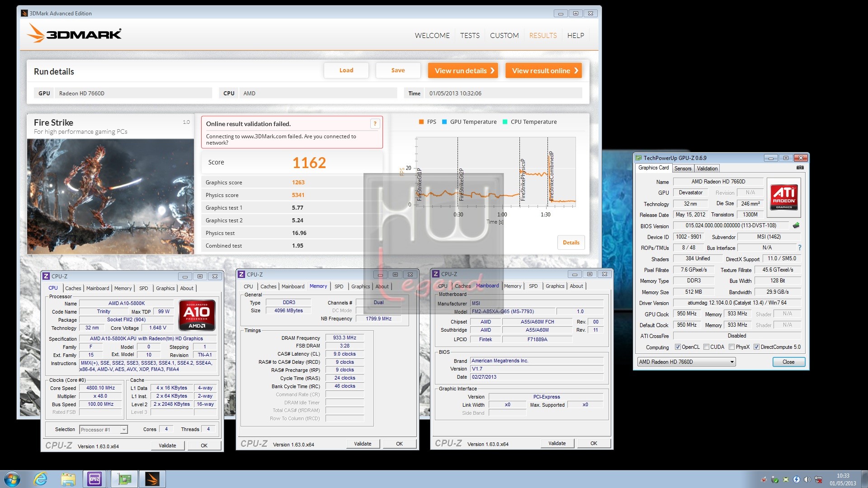
Task: Open Caches tab in CPU-Z CPU window
Action: 73,288
